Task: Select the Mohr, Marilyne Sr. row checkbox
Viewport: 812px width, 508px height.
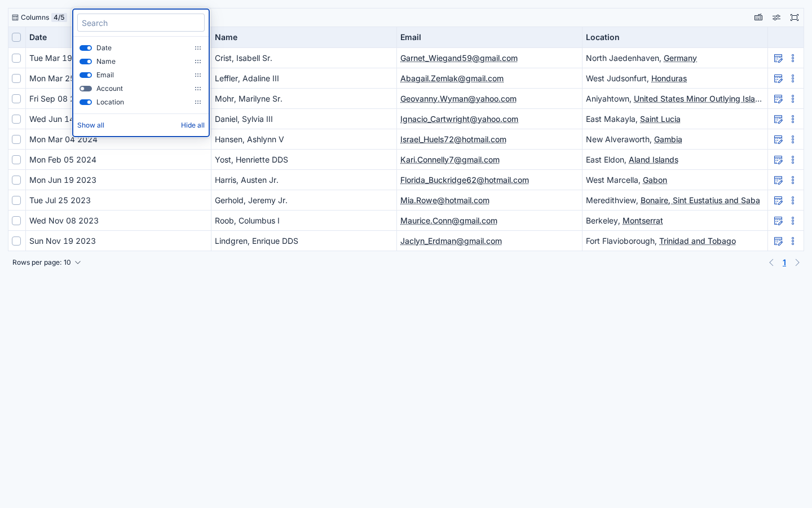Action: coord(16,99)
